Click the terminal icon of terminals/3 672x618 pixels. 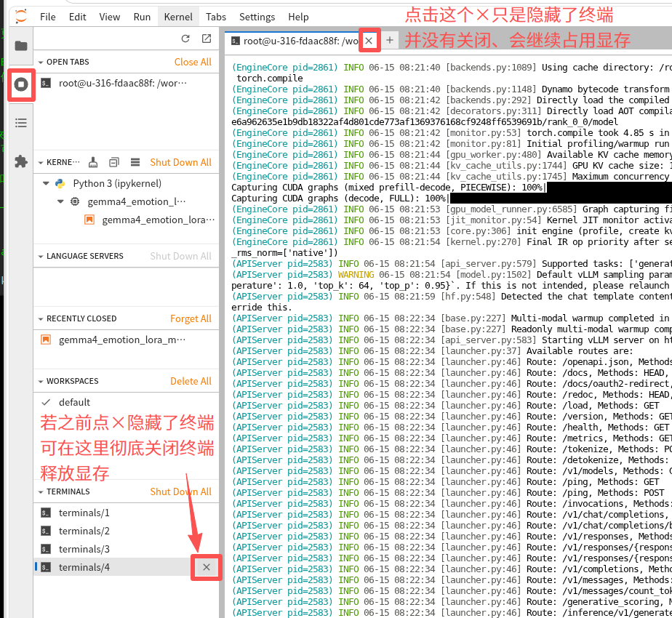[46, 549]
